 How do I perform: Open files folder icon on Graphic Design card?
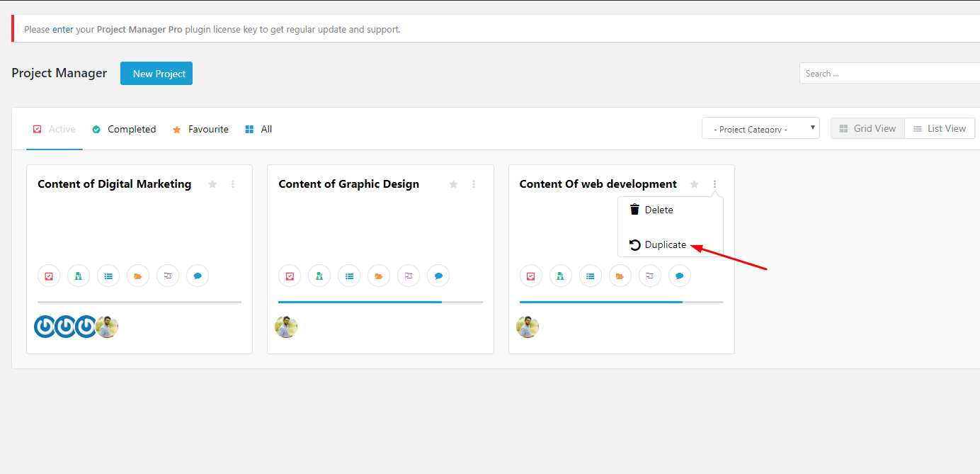click(379, 276)
